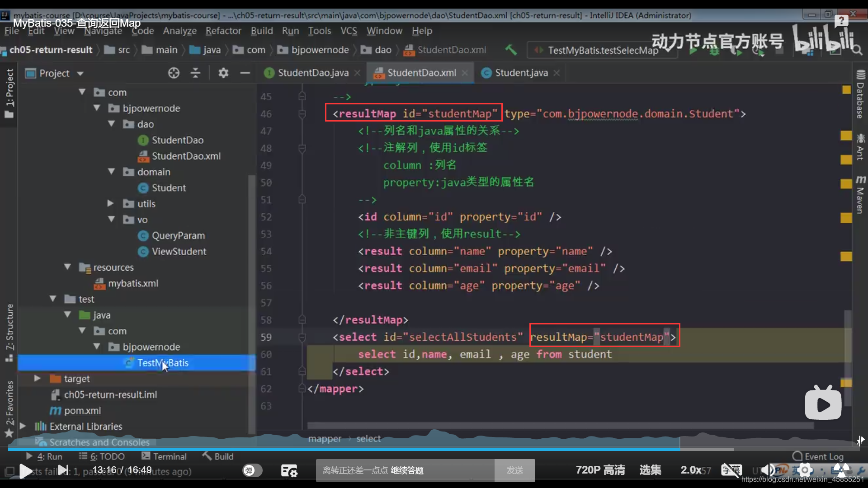Click the fold marker on line 59

pyautogui.click(x=302, y=337)
